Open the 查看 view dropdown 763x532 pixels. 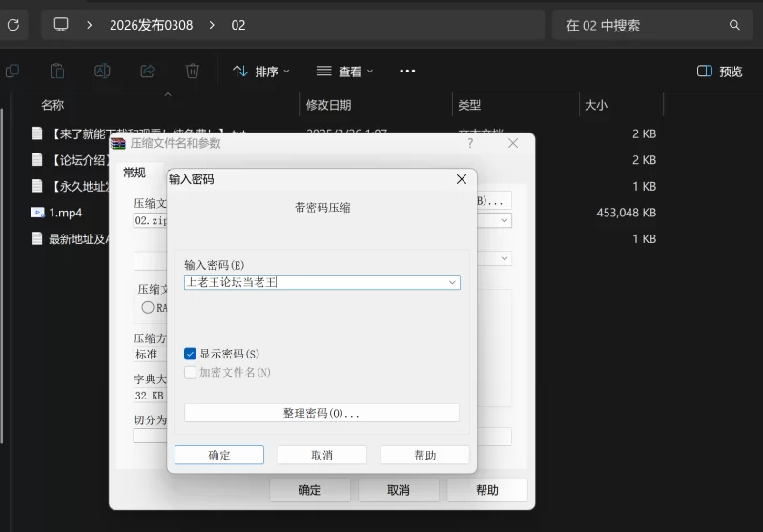pos(344,71)
